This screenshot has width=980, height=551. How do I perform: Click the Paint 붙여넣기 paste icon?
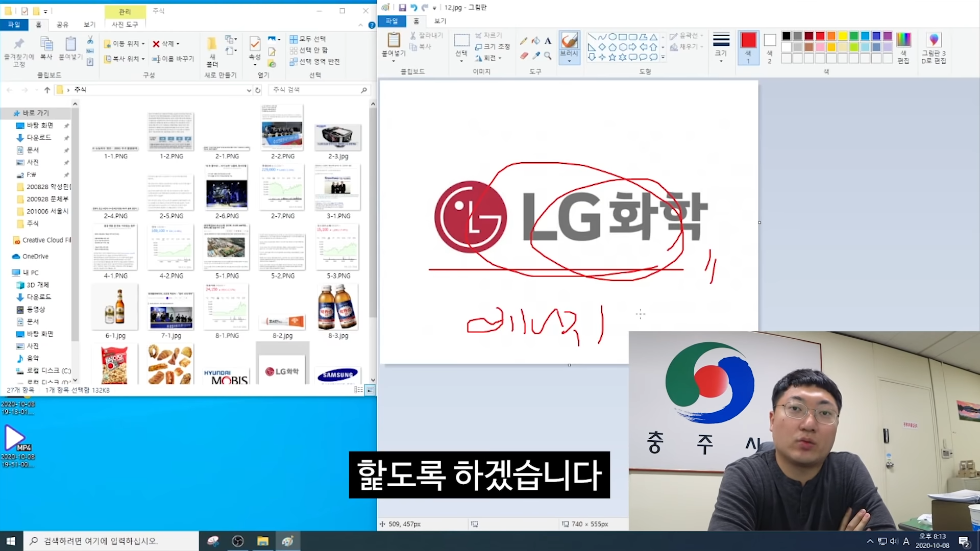tap(394, 40)
